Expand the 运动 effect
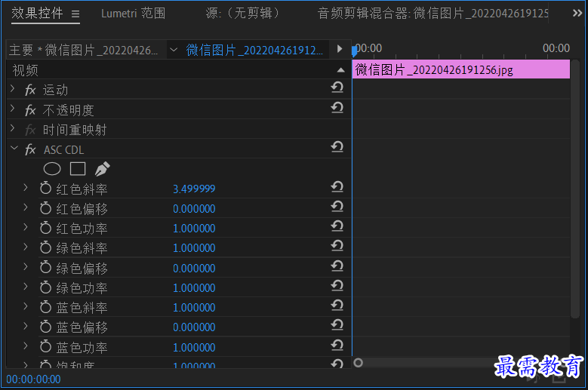The height and width of the screenshot is (390, 588). 13,88
